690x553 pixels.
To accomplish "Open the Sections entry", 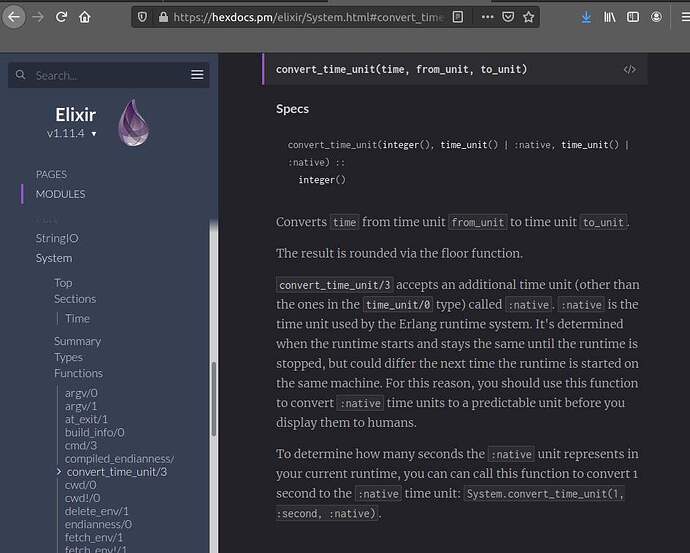I will 75,299.
